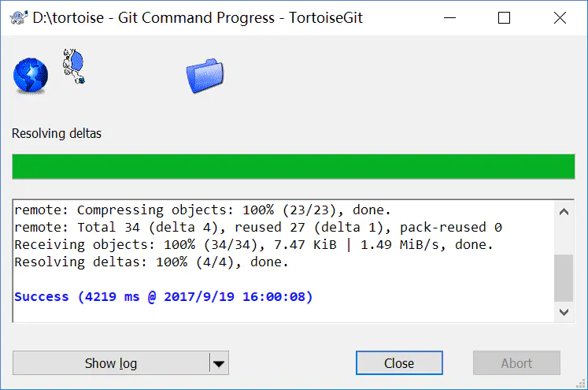588x390 pixels.
Task: Click the animated tortoise icon
Action: pyautogui.click(x=74, y=66)
